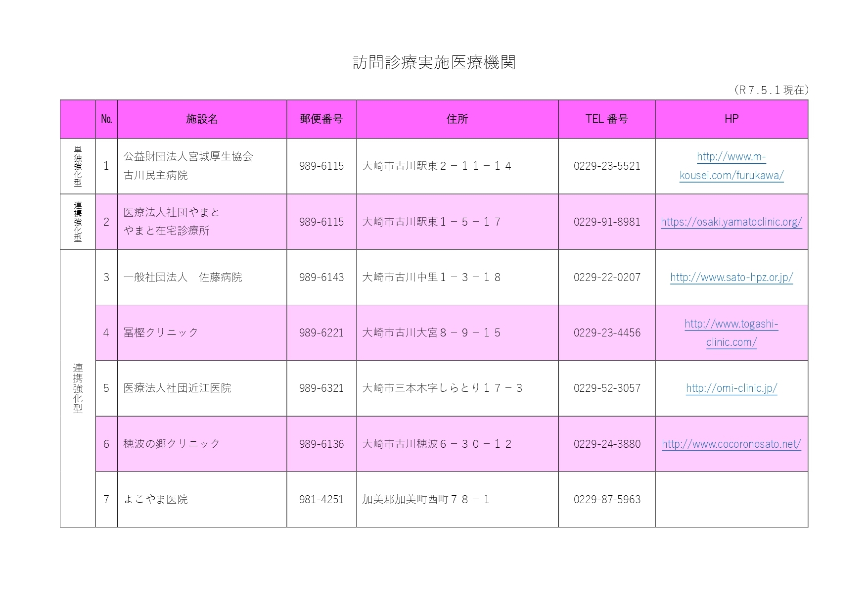Click the 施設名 column header
868x614 pixels.
(202, 119)
